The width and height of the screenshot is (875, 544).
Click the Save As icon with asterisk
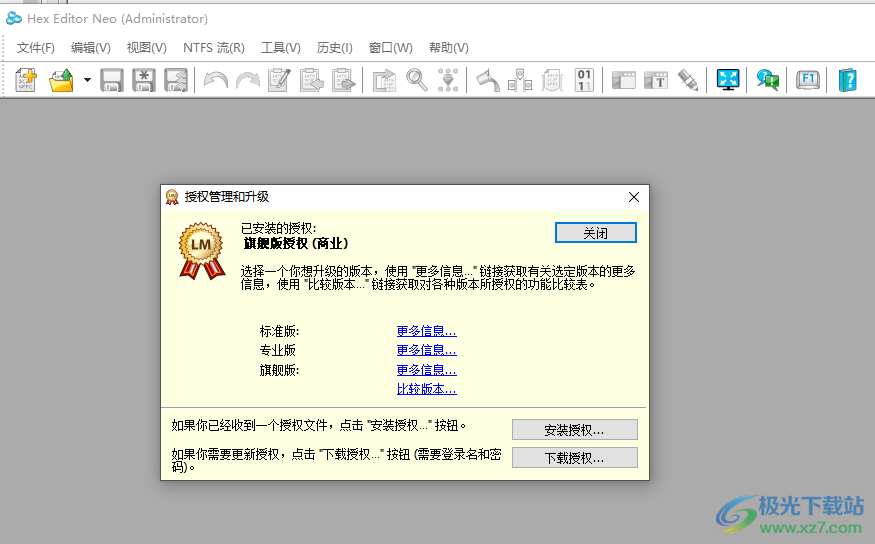[144, 80]
